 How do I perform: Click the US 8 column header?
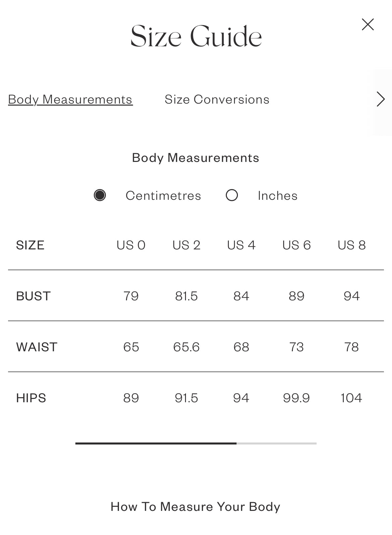click(x=351, y=245)
